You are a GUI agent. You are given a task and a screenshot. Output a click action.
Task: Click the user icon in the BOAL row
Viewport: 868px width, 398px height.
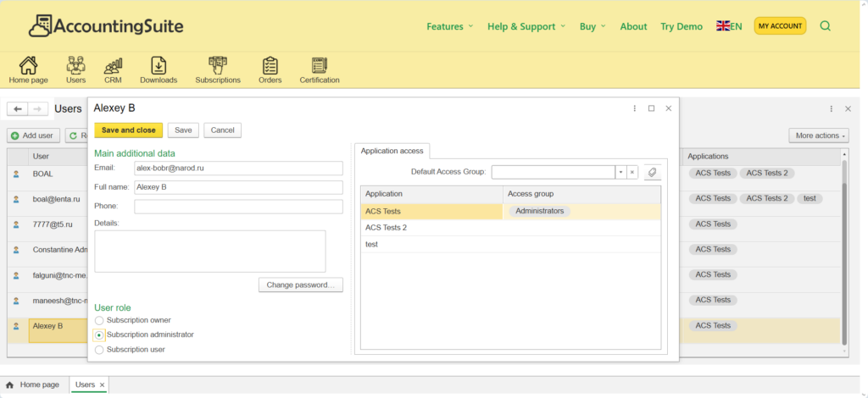16,174
